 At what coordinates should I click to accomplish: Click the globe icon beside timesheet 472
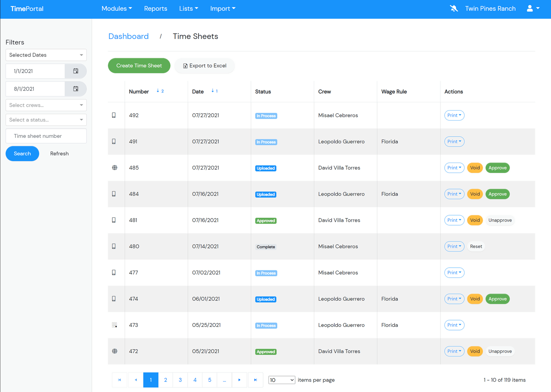point(115,351)
